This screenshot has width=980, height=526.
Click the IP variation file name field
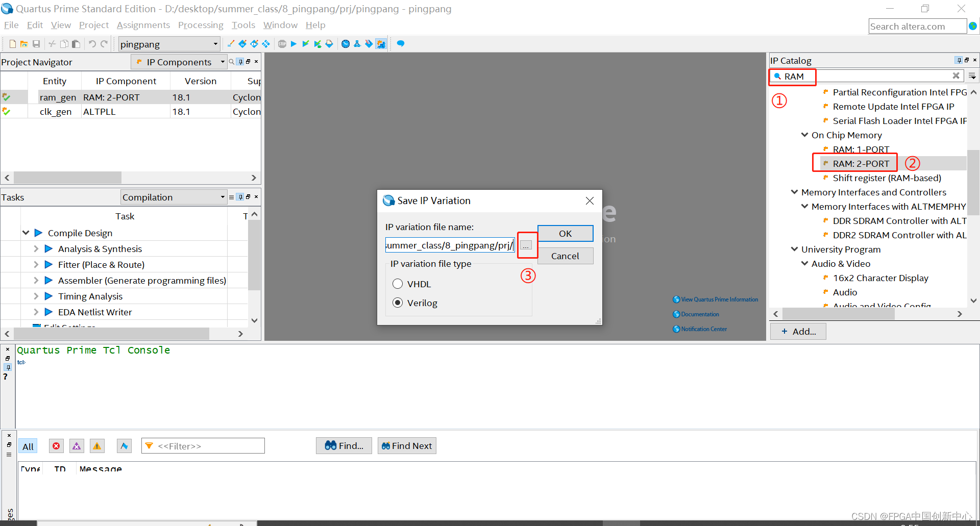pos(450,245)
